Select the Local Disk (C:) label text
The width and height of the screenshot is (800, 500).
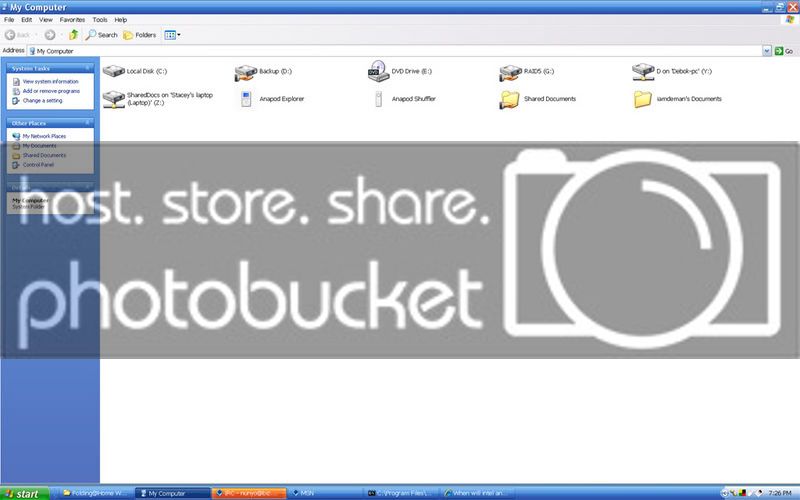(147, 71)
